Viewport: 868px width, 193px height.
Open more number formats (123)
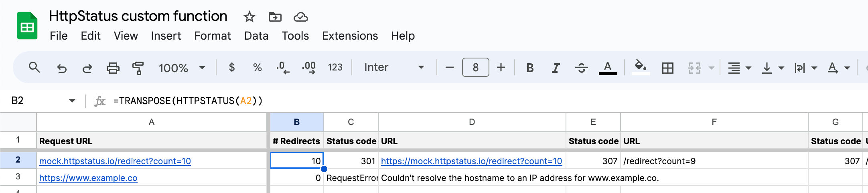(x=335, y=67)
